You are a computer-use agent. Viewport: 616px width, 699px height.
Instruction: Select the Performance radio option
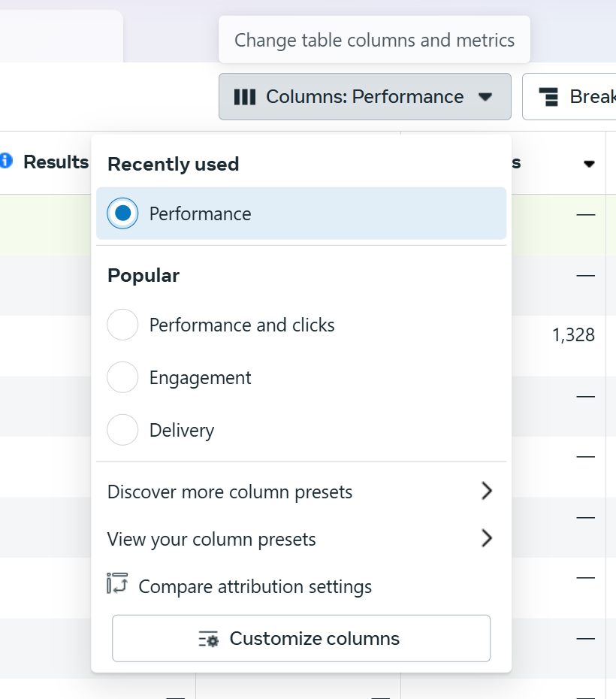301,213
